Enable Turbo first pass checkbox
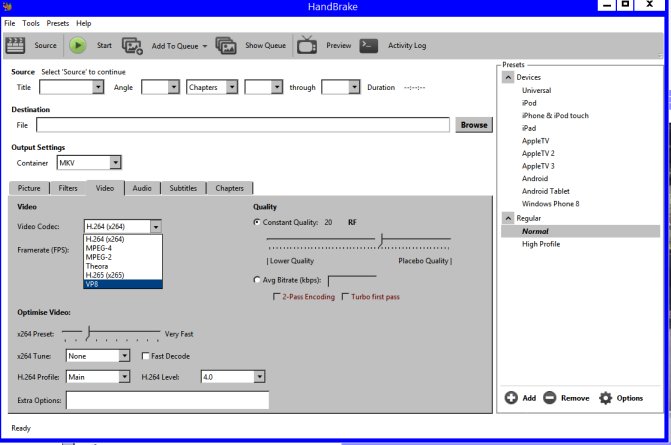 pos(345,297)
